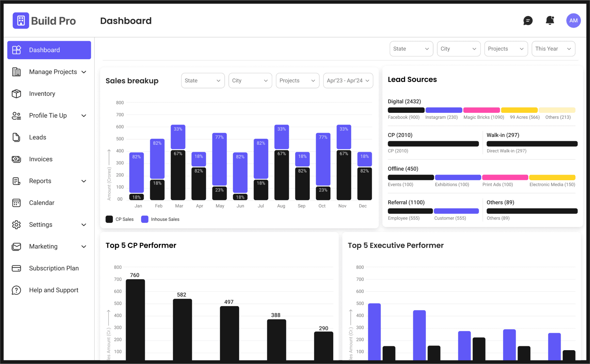Open the Apr'23 - Apr'24 date range dropdown

tap(348, 81)
